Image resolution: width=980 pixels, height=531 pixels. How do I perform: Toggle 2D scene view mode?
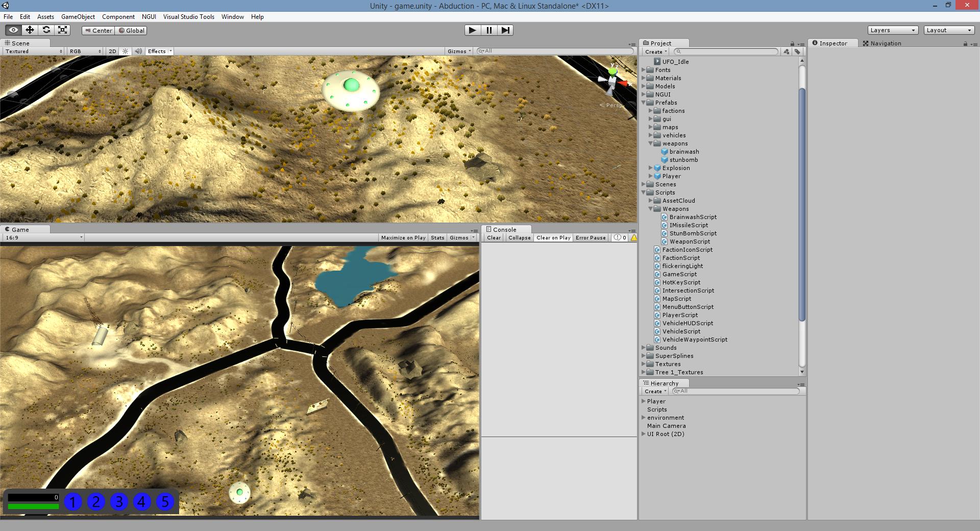[x=112, y=51]
